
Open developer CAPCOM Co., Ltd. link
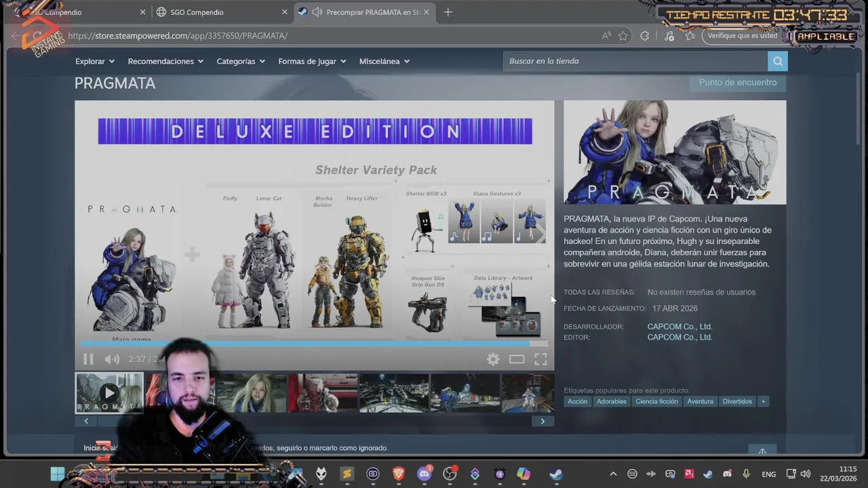(679, 327)
